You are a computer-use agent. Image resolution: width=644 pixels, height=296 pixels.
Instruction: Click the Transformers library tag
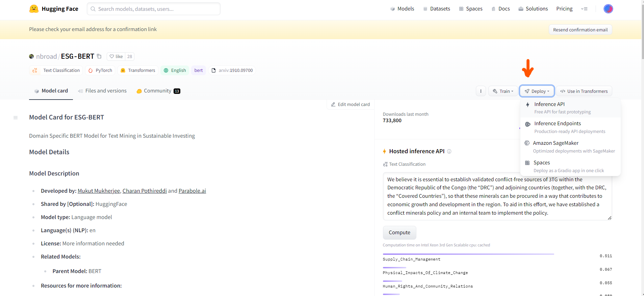(138, 70)
